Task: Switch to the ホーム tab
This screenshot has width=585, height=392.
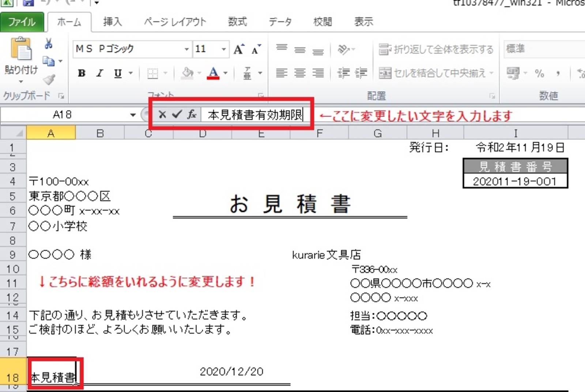Action: click(69, 22)
